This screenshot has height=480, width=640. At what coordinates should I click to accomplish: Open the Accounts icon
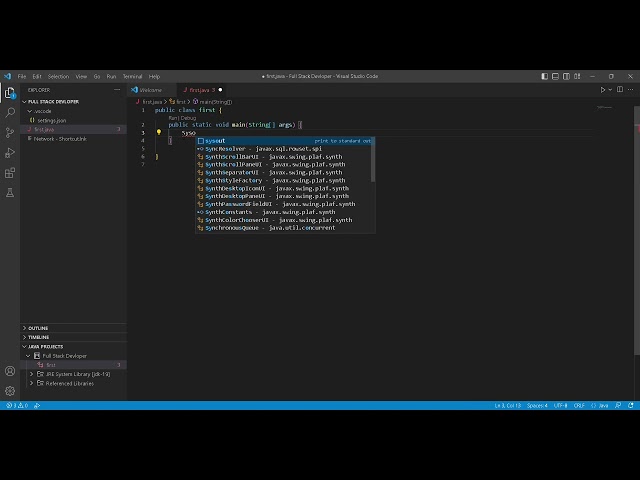pos(10,371)
